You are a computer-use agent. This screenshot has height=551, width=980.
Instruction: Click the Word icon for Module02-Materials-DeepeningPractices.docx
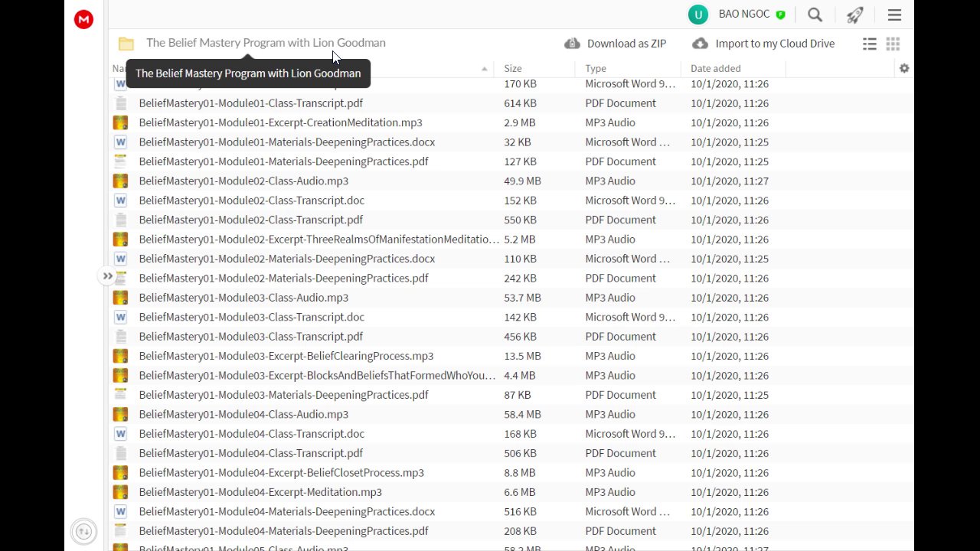point(120,259)
